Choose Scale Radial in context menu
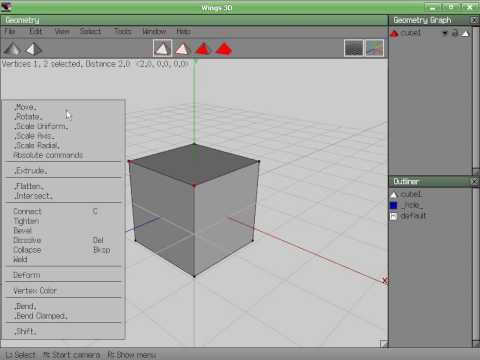Image resolution: width=480 pixels, height=360 pixels. (x=64, y=146)
